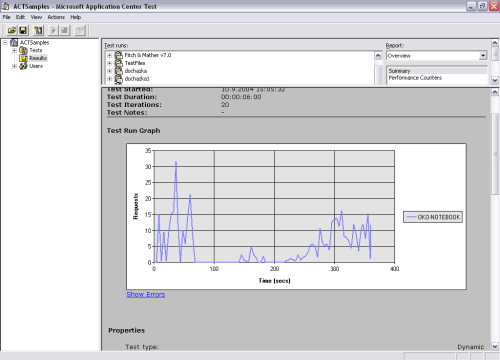The image size is (500, 360).
Task: Select Fitch & Mather v7.0 test run
Action: [x=148, y=55]
